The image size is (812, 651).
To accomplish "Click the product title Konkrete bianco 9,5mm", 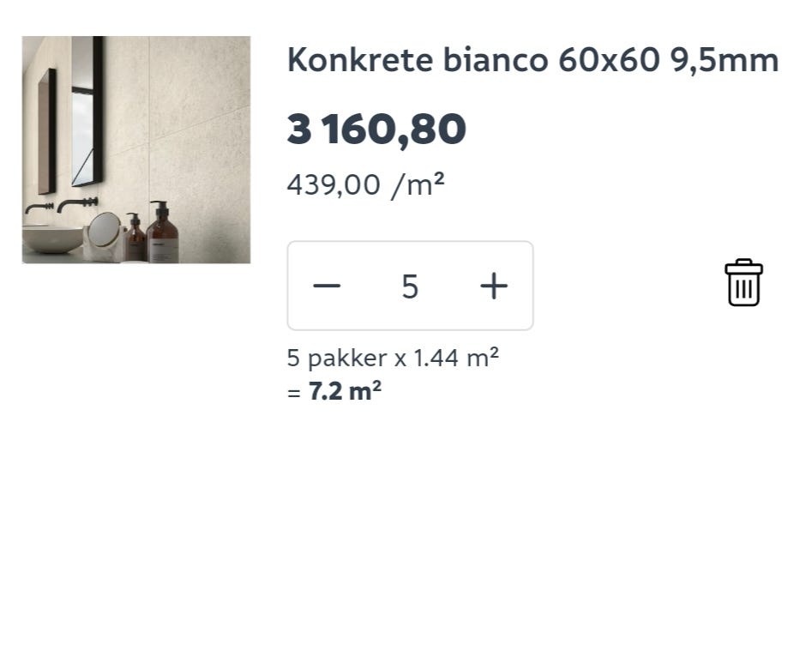I will pos(532,59).
